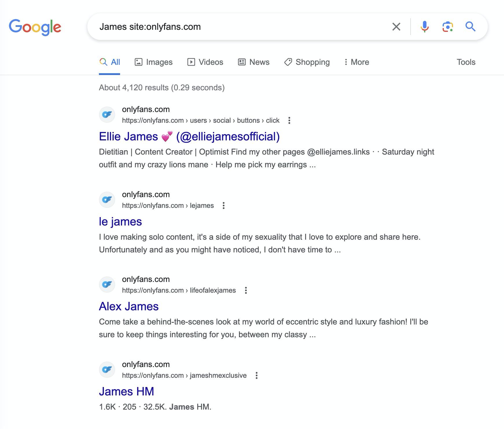
Task: Open the News tab
Action: point(253,62)
